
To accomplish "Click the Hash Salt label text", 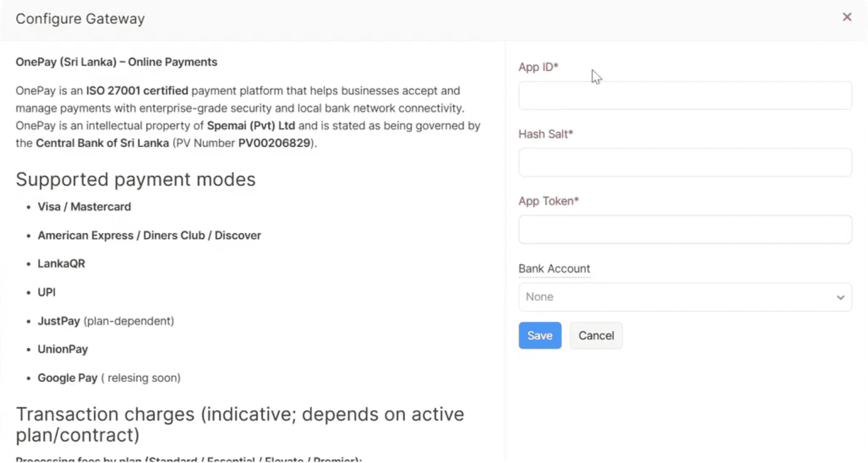I will [545, 134].
